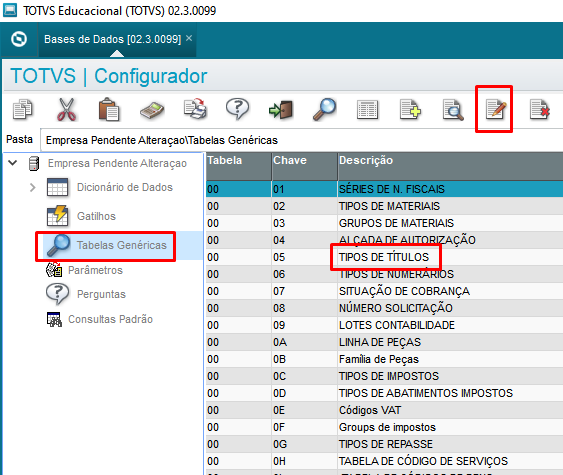Click the magnifying glass search toolbar icon

[x=324, y=109]
